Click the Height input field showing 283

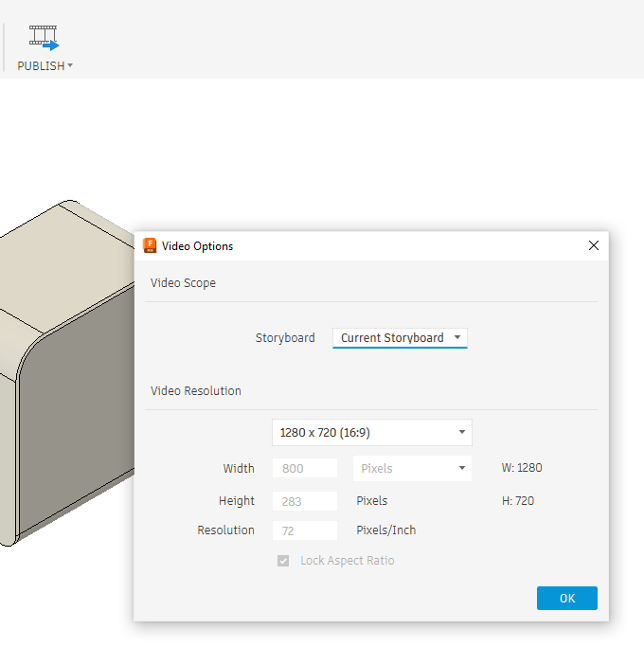(x=305, y=501)
